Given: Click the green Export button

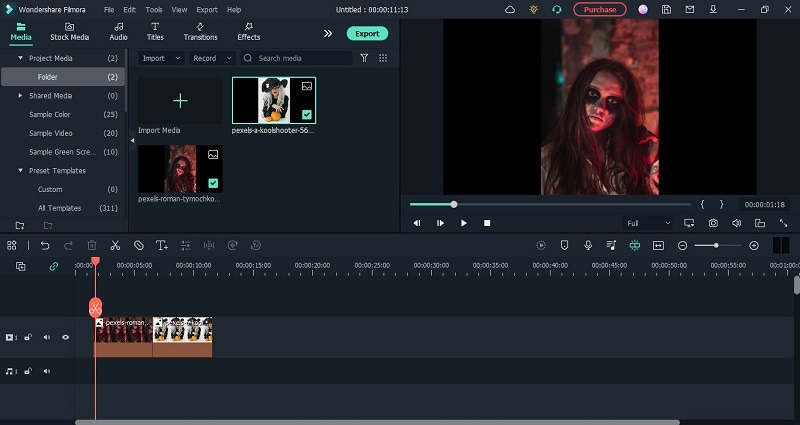Looking at the screenshot, I should click(367, 34).
